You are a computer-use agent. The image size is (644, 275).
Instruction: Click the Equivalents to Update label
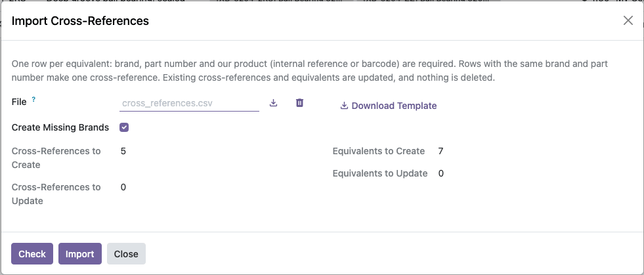380,174
